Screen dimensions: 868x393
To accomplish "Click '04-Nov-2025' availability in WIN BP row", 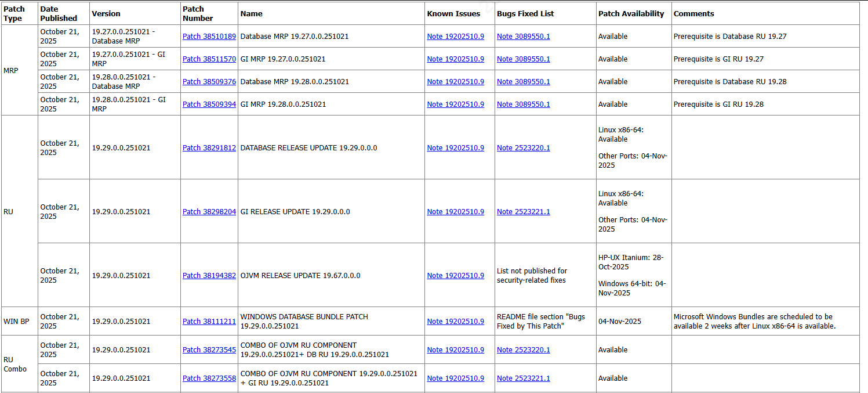I will pos(620,322).
